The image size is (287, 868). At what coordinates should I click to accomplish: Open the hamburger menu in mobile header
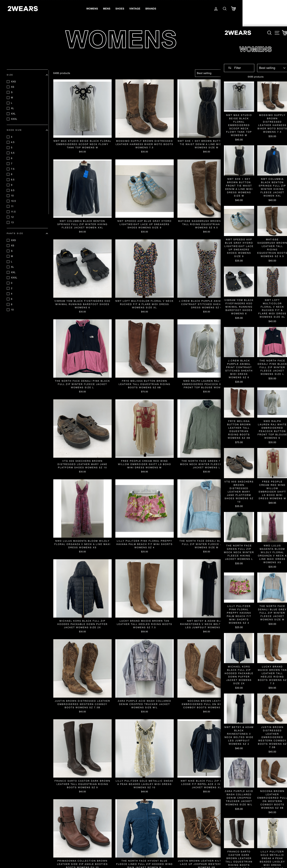[x=277, y=33]
